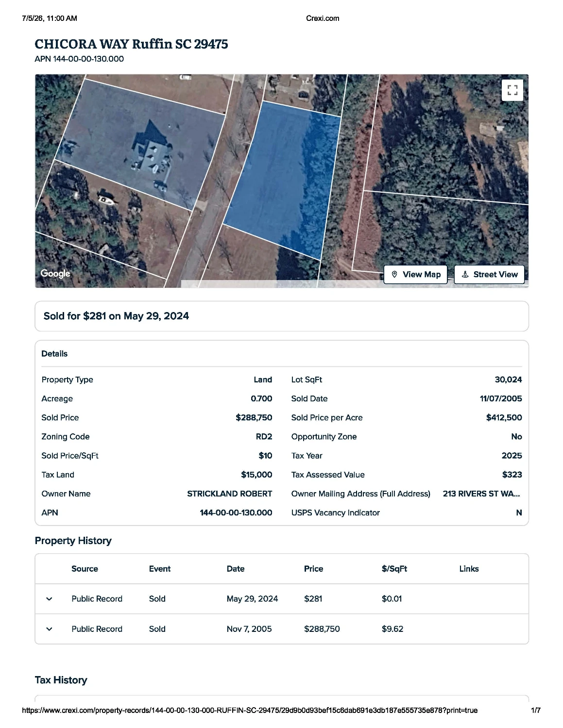Click the house parcel on the map

(141, 146)
